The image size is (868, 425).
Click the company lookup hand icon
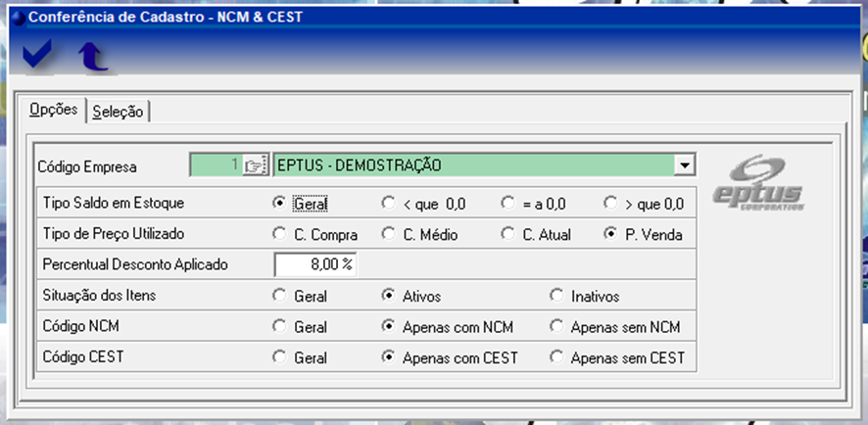[256, 165]
